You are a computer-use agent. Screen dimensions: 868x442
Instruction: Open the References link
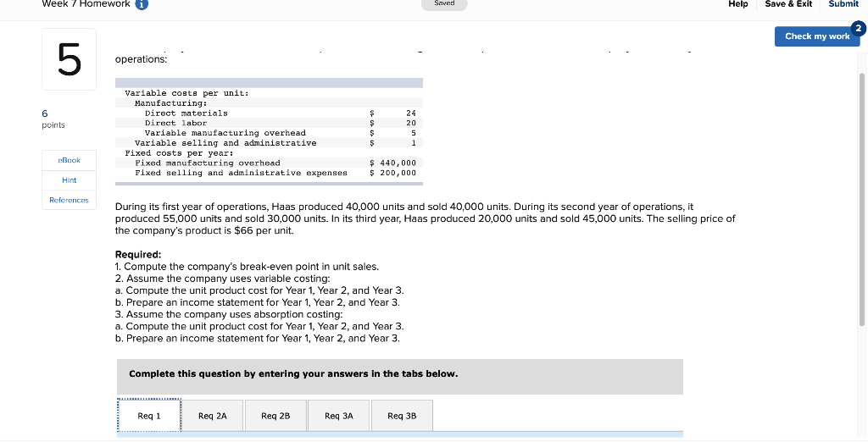(70, 201)
